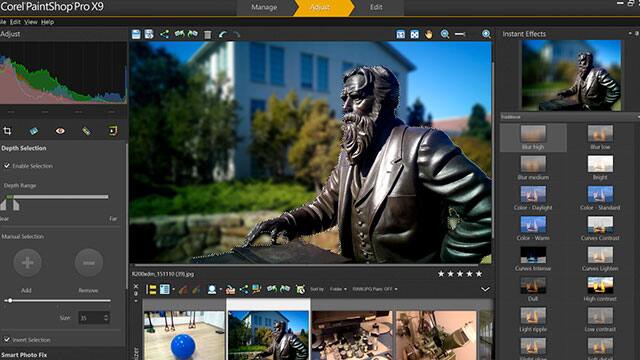Viewport: 640px width, 360px height.
Task: Set the five-star photo rating
Action: pyautogui.click(x=479, y=274)
